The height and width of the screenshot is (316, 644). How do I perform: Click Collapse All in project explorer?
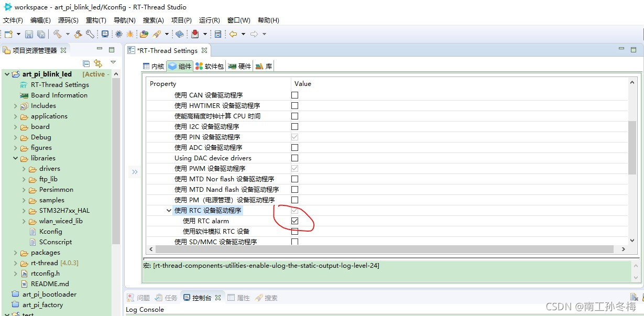click(86, 63)
